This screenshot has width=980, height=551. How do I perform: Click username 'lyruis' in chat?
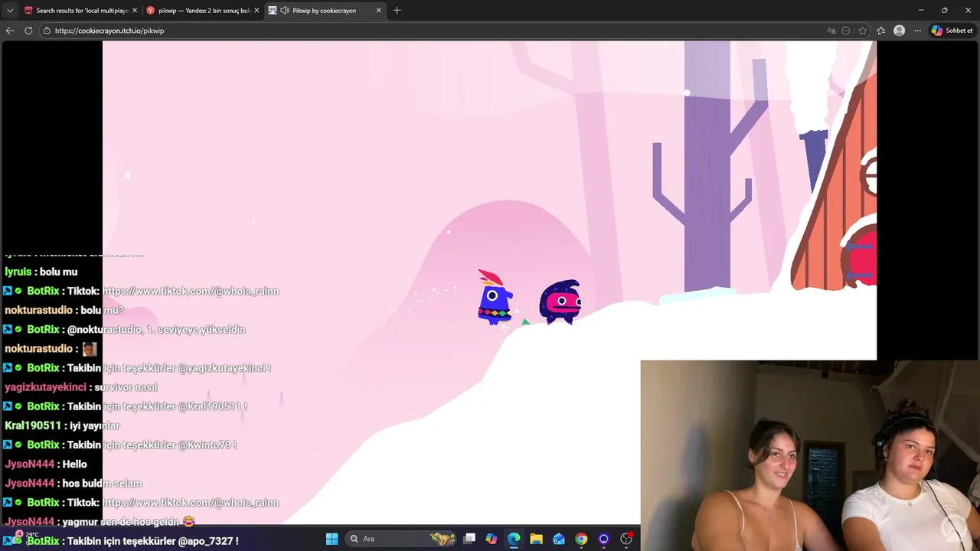point(18,272)
